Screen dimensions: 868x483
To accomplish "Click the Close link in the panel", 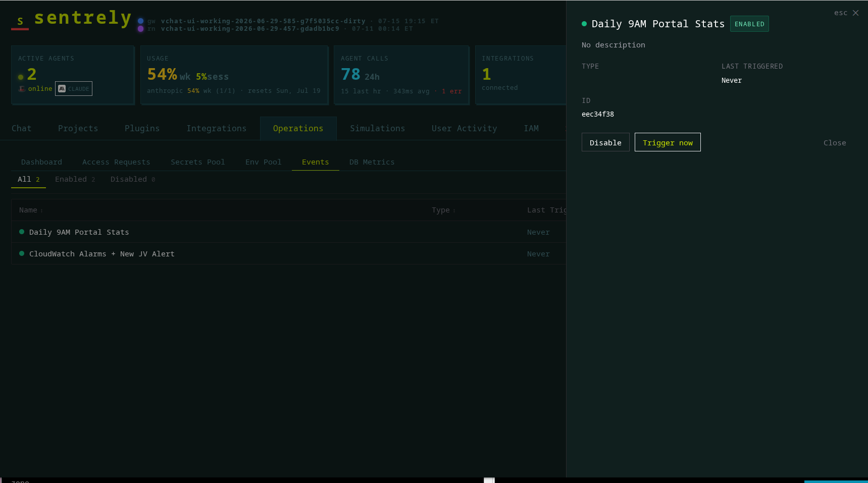I will (x=835, y=143).
